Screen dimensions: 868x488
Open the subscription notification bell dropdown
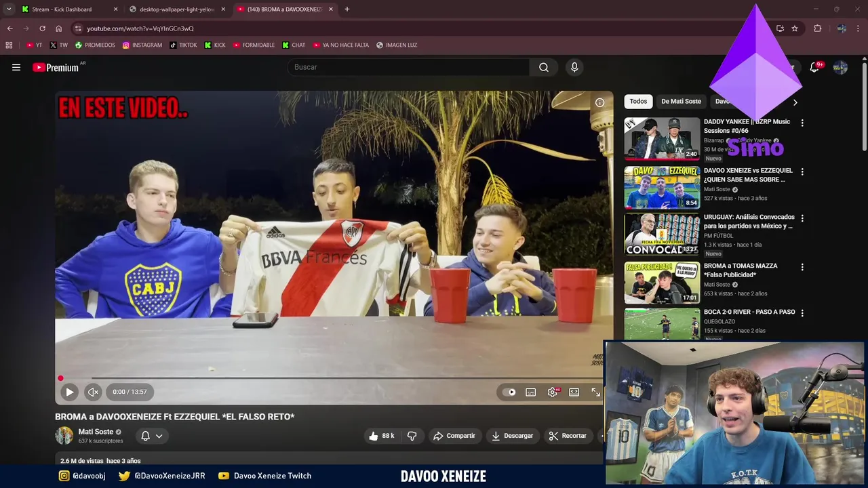tap(152, 436)
